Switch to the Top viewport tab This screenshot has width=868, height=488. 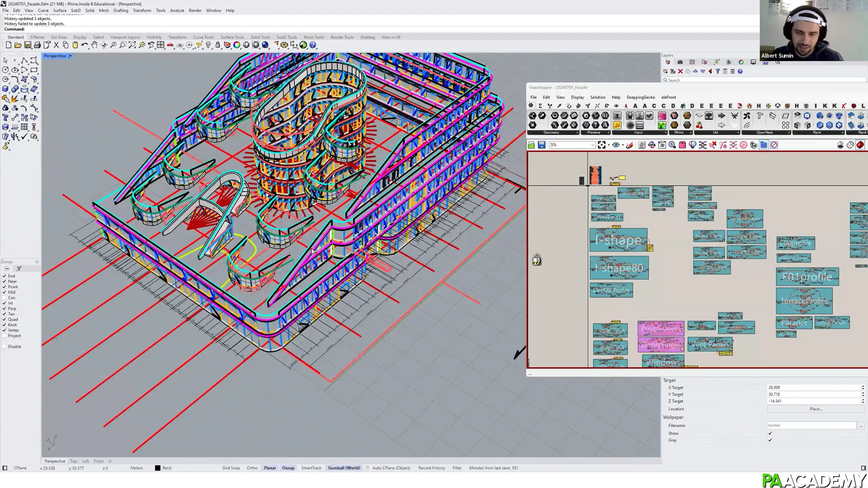73,461
